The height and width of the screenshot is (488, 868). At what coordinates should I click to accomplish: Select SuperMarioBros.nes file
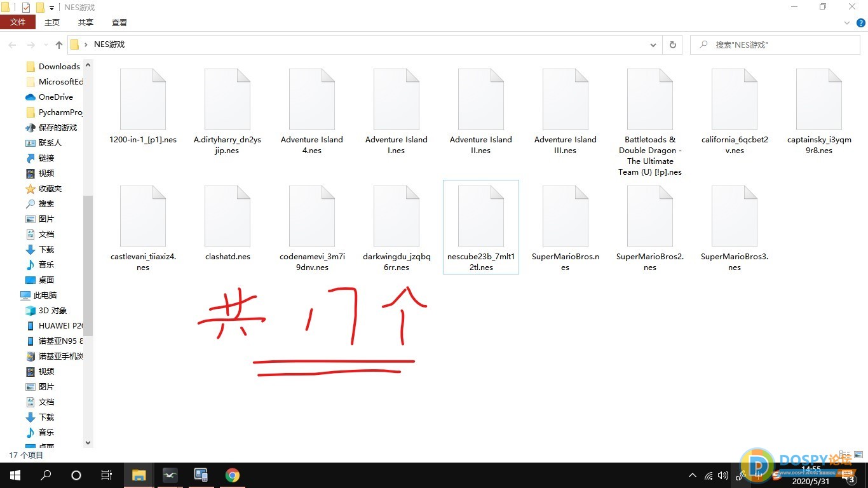pyautogui.click(x=566, y=229)
